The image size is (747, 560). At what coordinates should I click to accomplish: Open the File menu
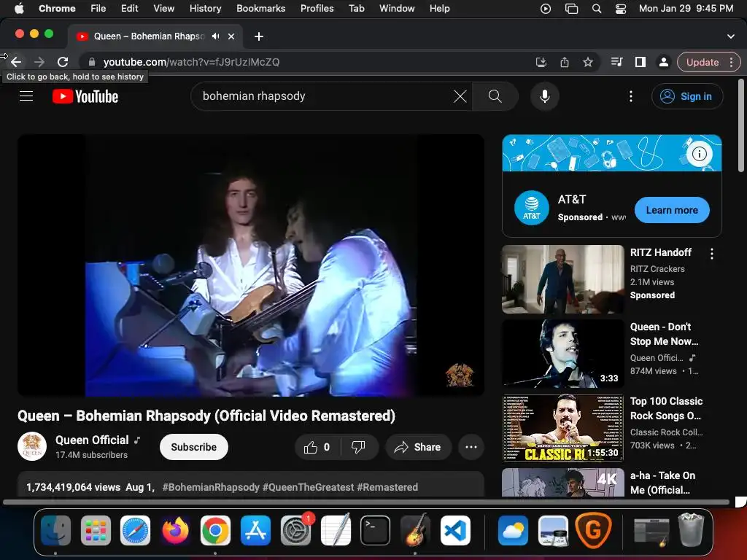tap(98, 8)
